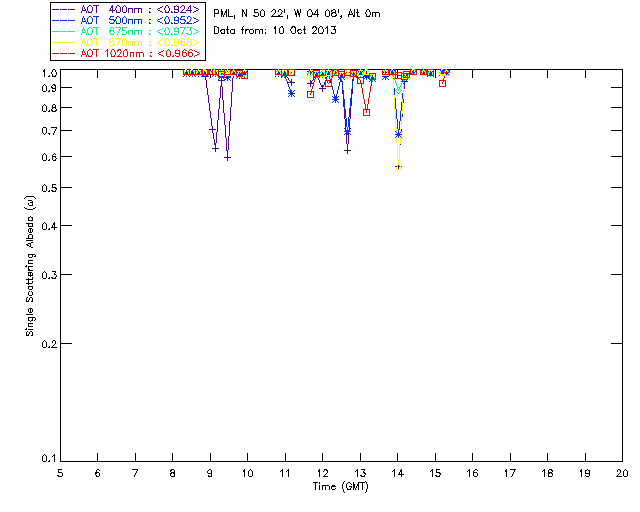Viewport: 640px width, 512px height.
Task: Click the y-axis tick label 0.9
Action: pyautogui.click(x=49, y=88)
